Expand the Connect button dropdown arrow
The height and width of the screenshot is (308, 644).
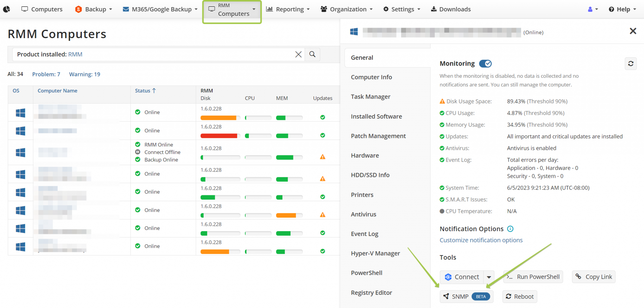(489, 277)
